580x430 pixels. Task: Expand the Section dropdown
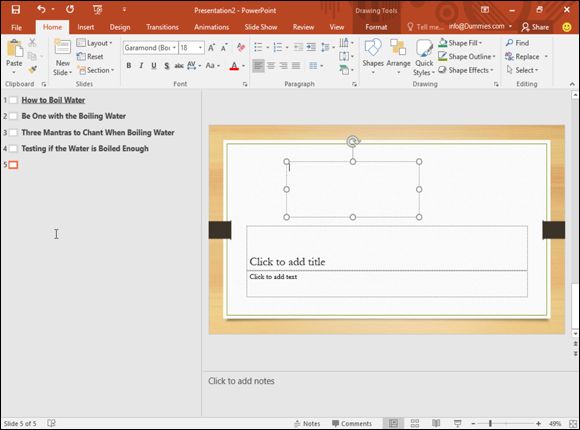pyautogui.click(x=96, y=70)
